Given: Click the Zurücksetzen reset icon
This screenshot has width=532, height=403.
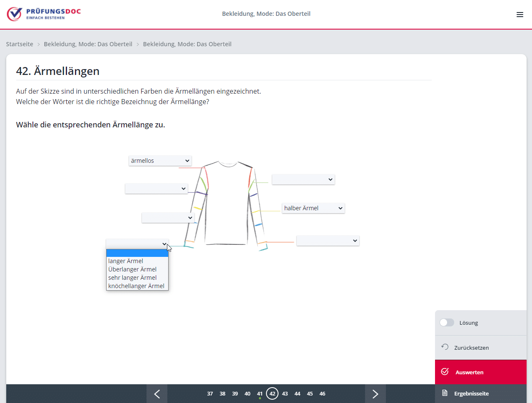Looking at the screenshot, I should [445, 347].
